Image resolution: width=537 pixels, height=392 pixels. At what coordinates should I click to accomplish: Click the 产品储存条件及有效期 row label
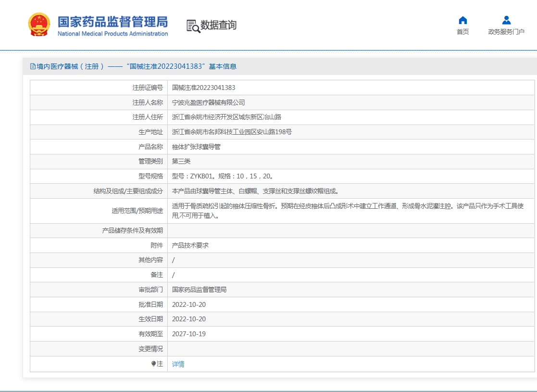click(133, 230)
